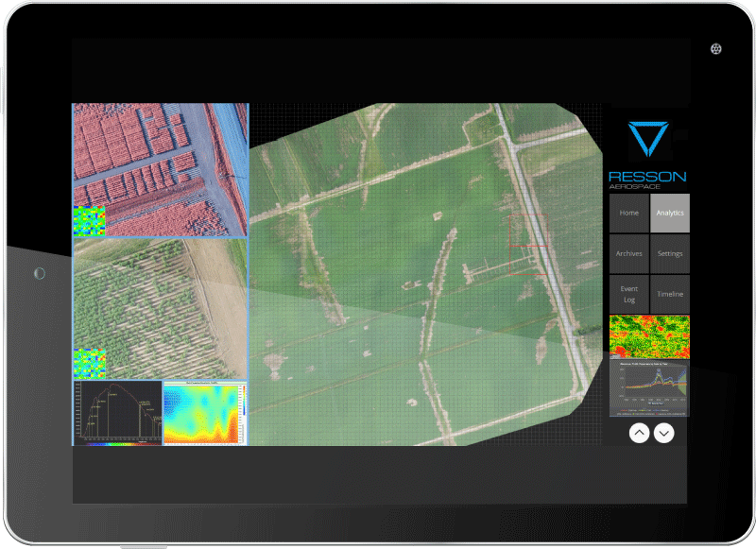
Task: Open the Event Log tile
Action: pyautogui.click(x=628, y=294)
